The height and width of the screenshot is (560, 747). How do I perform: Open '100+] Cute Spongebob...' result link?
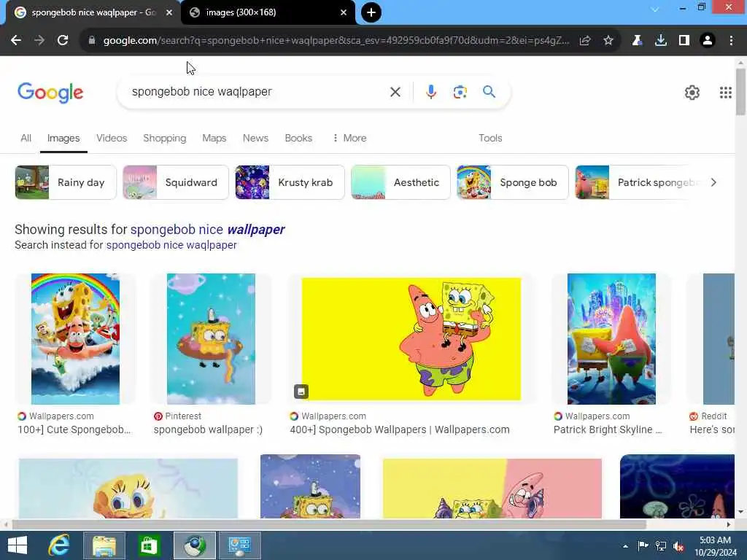point(74,429)
